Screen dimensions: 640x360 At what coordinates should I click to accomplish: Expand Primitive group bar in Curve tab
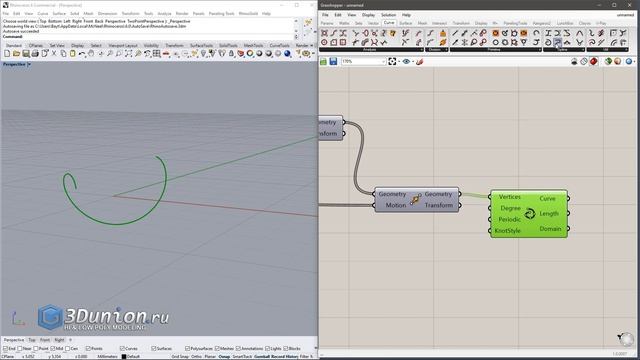coord(496,50)
